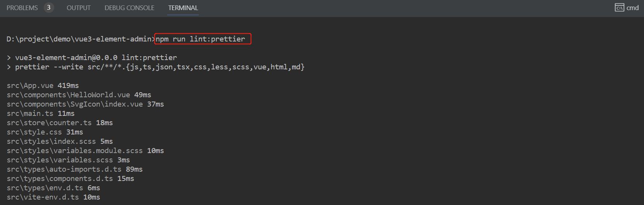Screen dimensions: 644x205
Task: Open the src\main.ts file link
Action: coord(30,114)
